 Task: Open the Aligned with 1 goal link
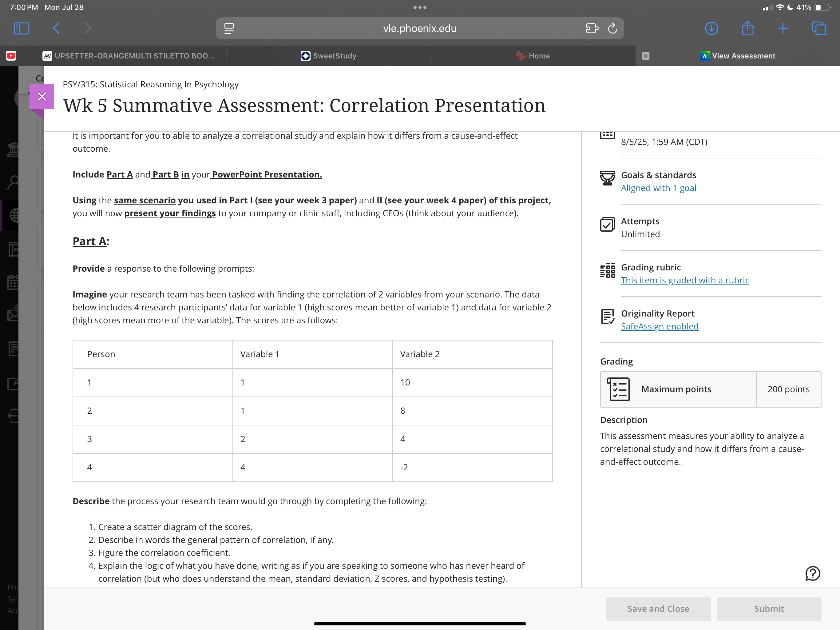[659, 188]
